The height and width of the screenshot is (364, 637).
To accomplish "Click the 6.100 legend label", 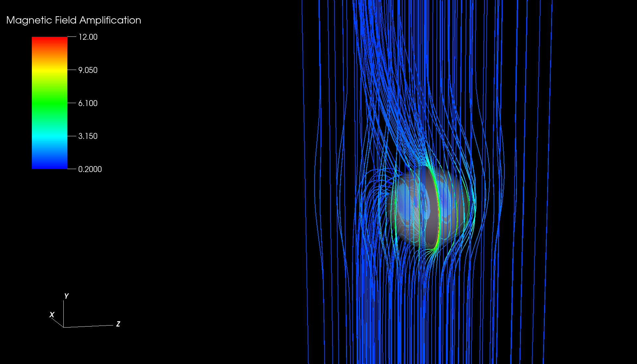I will [x=88, y=103].
